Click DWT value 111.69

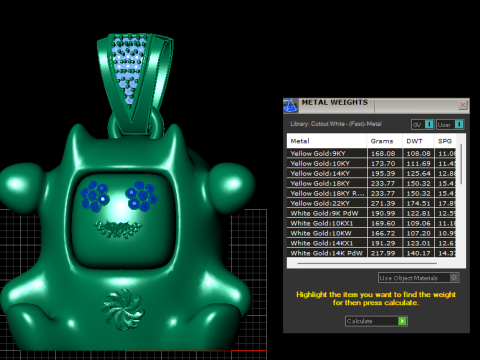418,163
